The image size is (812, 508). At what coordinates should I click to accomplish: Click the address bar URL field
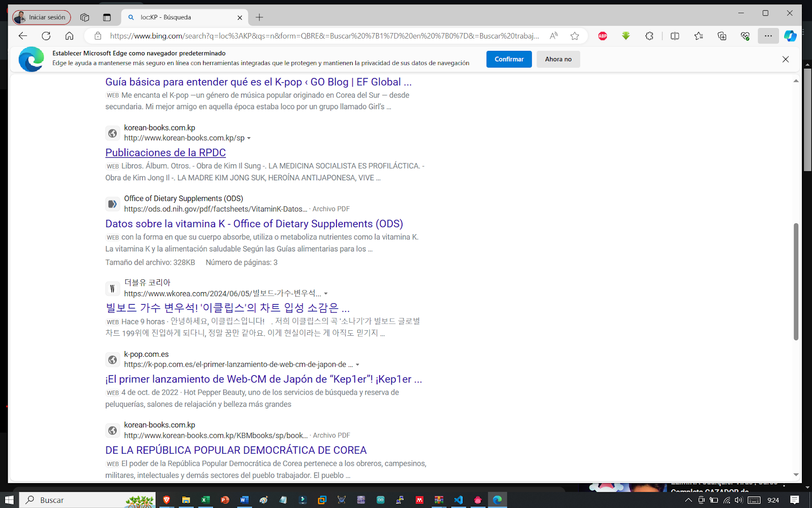pos(324,36)
